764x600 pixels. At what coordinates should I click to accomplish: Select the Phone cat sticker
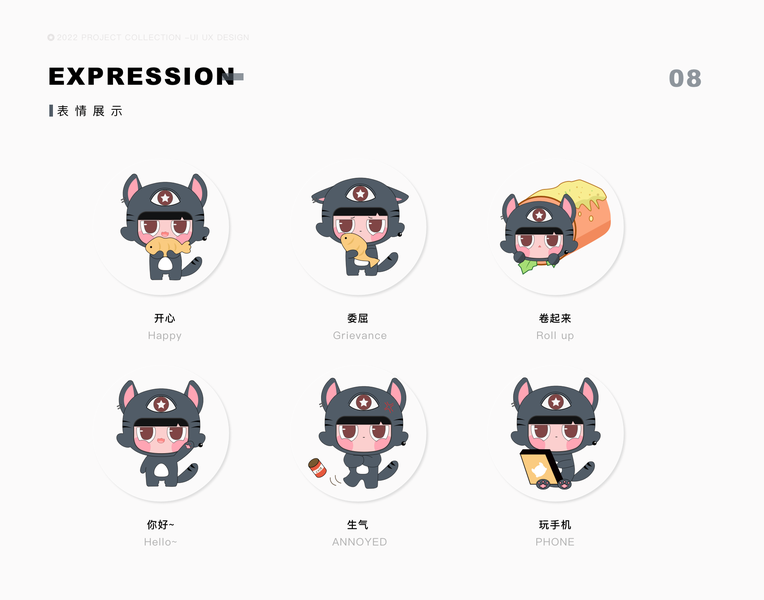555,433
